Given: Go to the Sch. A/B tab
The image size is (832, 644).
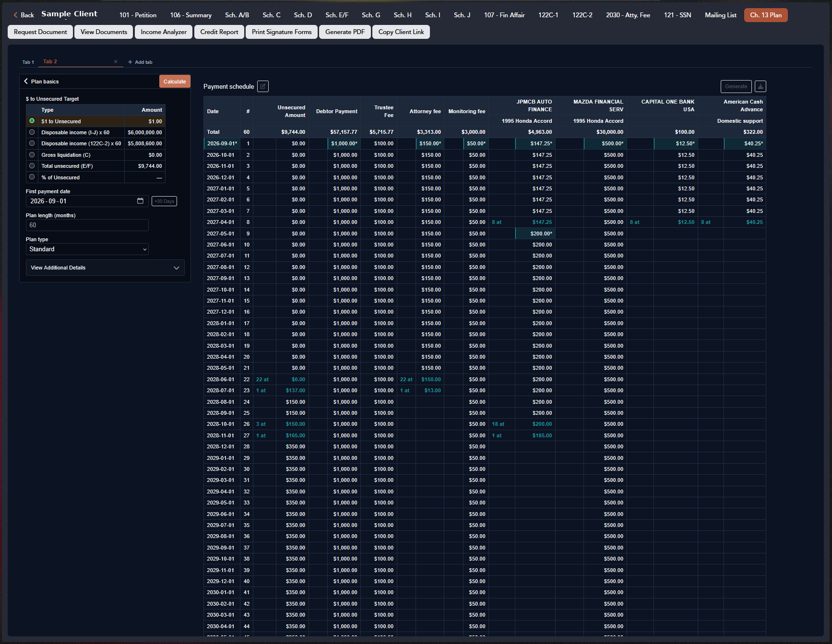Looking at the screenshot, I should coord(237,15).
